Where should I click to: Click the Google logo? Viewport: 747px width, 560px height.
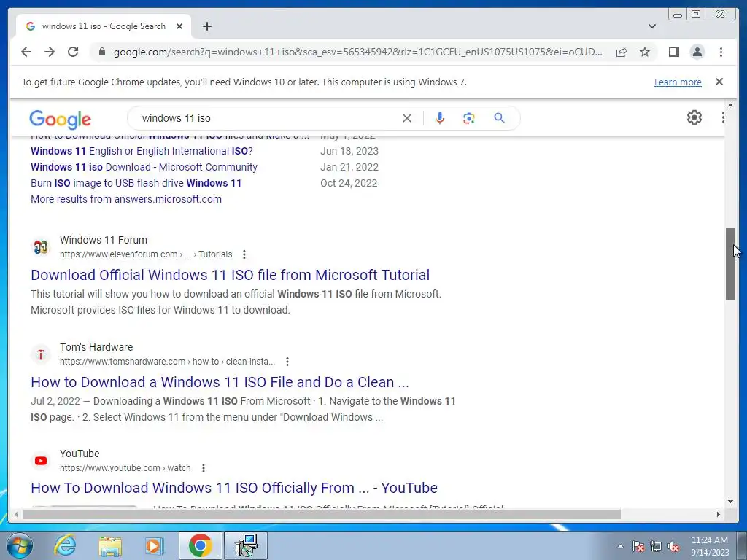tap(60, 119)
